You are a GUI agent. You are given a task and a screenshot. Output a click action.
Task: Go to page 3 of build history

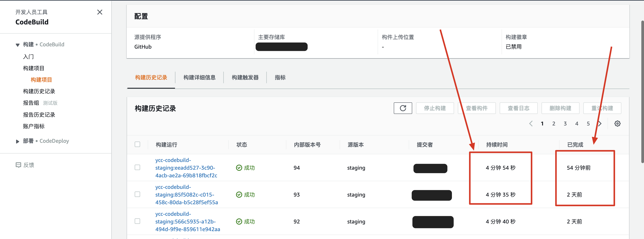[565, 124]
